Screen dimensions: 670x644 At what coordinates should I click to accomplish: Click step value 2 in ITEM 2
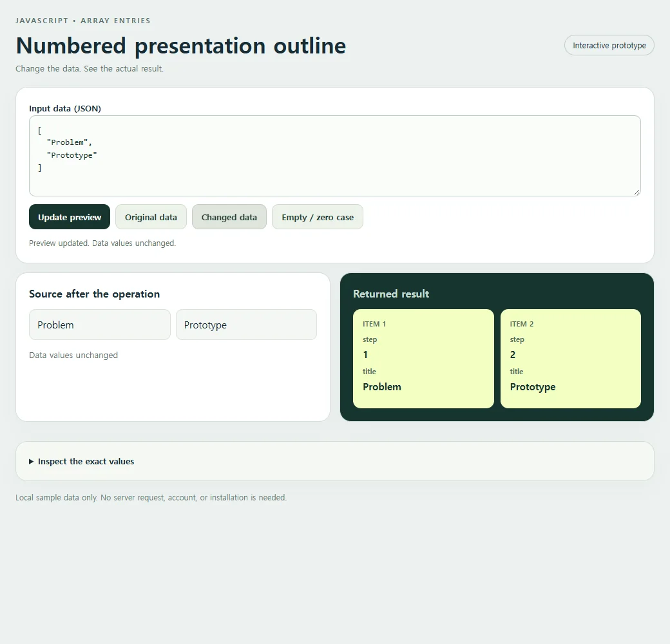tap(513, 354)
